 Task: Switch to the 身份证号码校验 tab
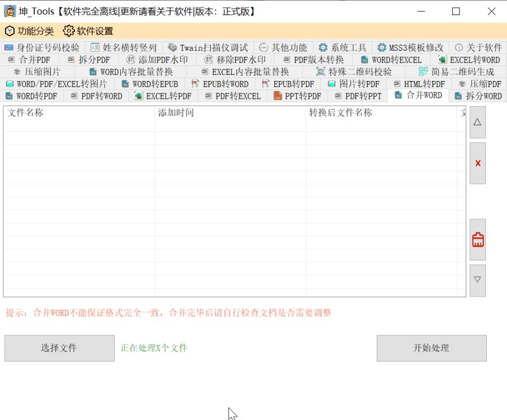42,48
